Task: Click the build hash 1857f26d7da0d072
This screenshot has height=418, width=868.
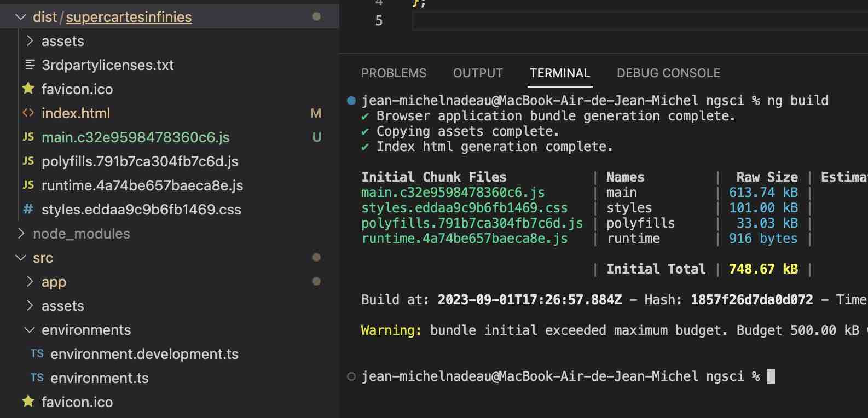Action: 751,300
